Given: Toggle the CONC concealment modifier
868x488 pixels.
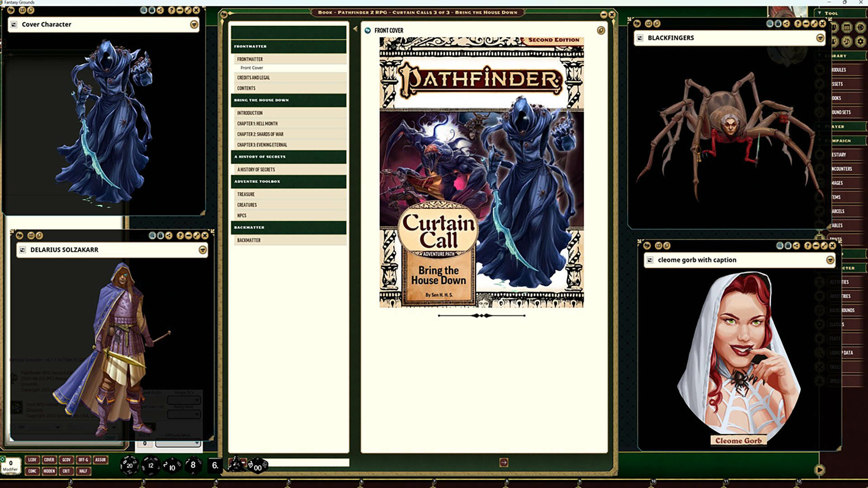Looking at the screenshot, I should (32, 471).
